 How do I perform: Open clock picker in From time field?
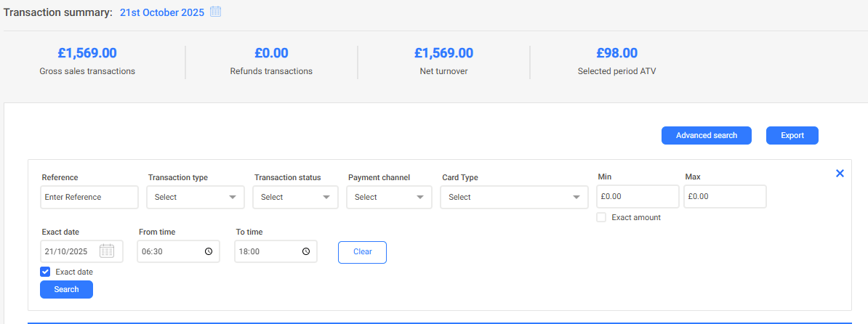(209, 251)
